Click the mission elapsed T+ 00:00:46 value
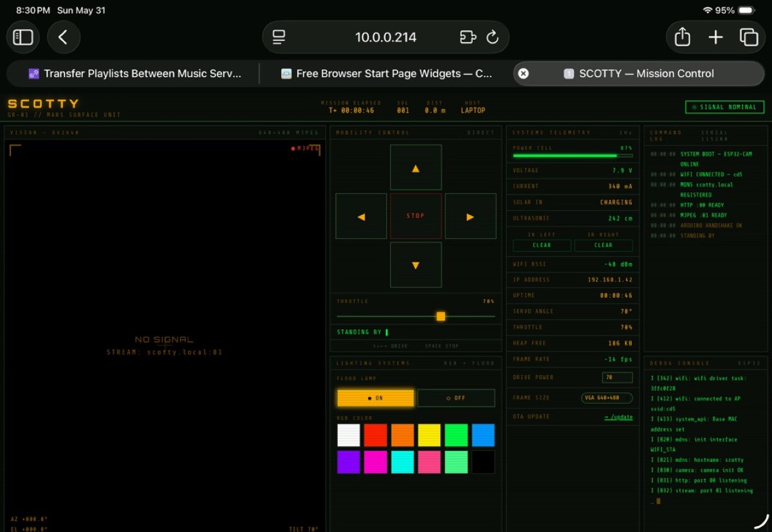The width and height of the screenshot is (772, 532). (x=351, y=111)
